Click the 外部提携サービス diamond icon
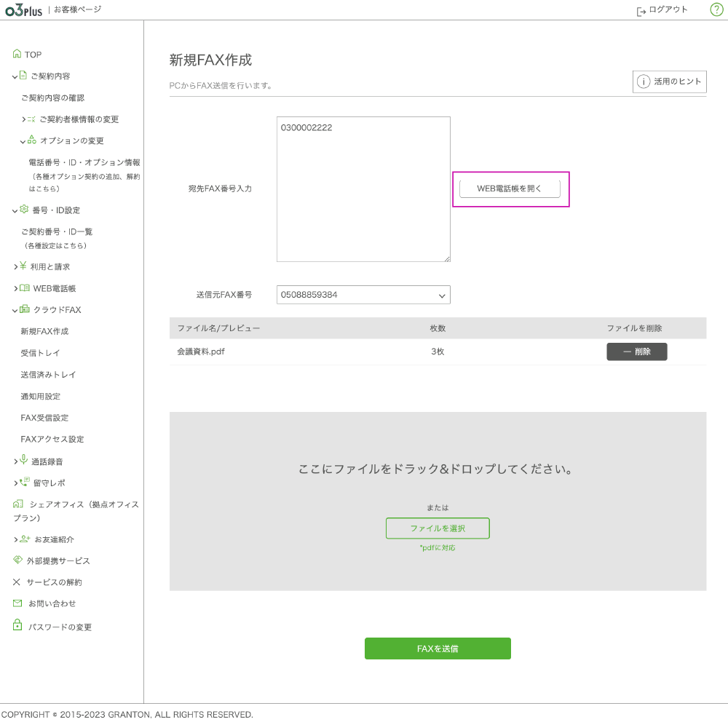This screenshot has width=728, height=722. click(17, 560)
